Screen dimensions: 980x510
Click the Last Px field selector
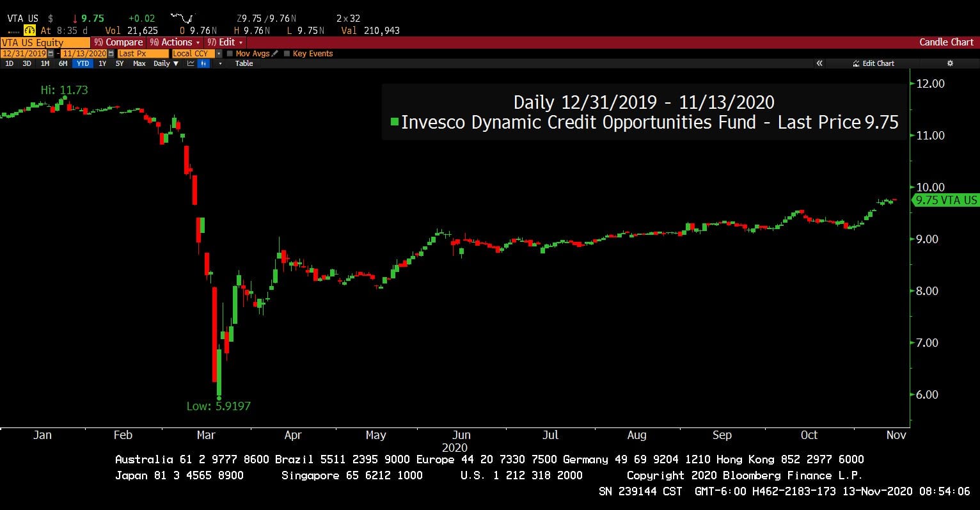143,54
